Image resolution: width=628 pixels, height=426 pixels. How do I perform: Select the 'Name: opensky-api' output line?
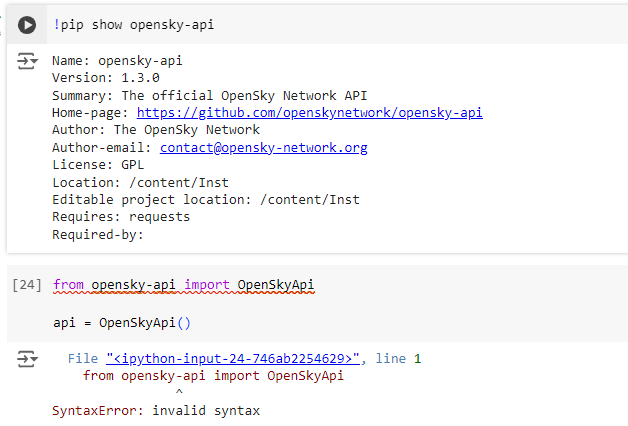click(x=117, y=61)
